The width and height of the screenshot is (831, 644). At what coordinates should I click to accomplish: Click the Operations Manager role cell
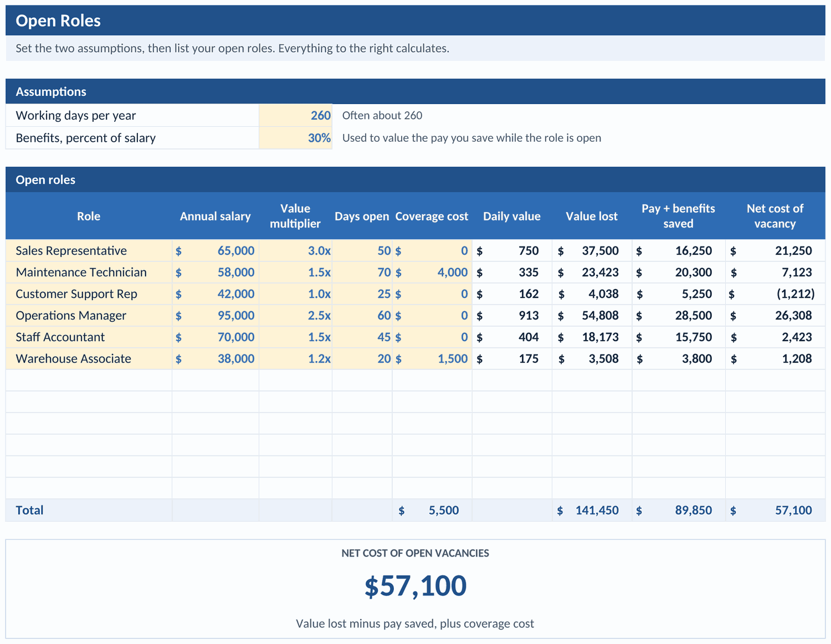[x=89, y=315]
